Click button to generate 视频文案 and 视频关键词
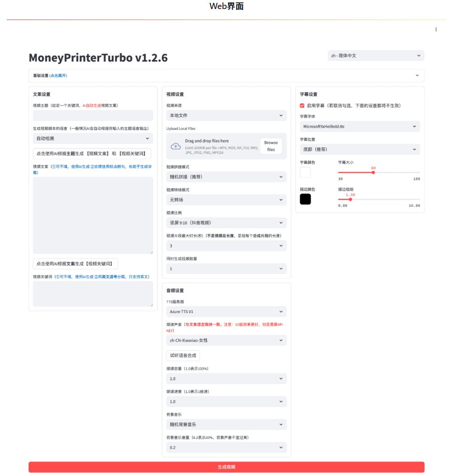 click(x=92, y=153)
